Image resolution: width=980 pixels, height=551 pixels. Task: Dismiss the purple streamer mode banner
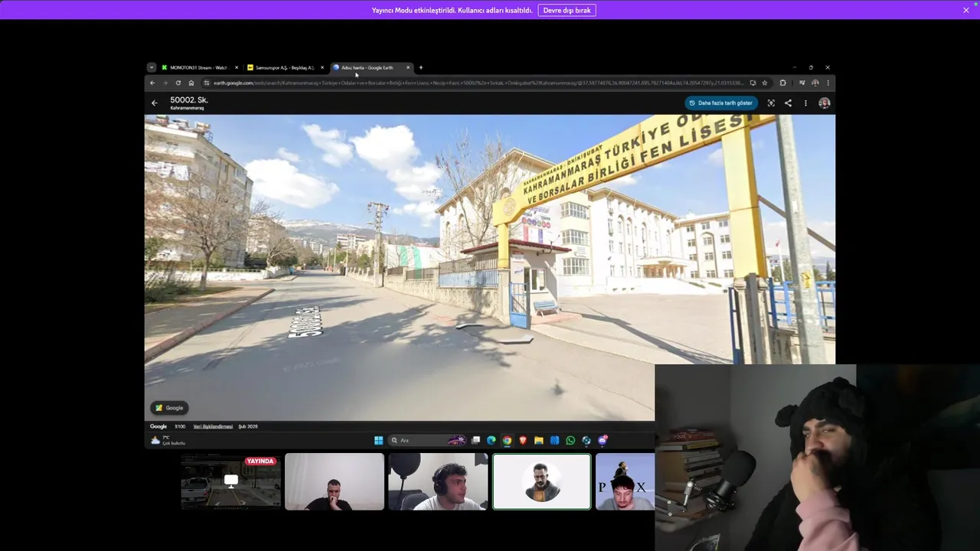coord(966,10)
